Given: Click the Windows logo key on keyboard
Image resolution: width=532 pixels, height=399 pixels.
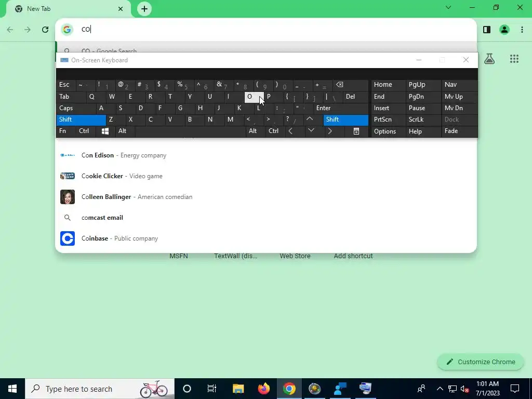Looking at the screenshot, I should [x=105, y=131].
